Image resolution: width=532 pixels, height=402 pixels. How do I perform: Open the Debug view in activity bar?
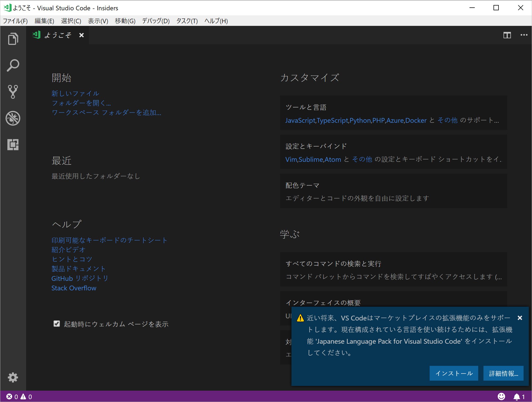point(13,118)
